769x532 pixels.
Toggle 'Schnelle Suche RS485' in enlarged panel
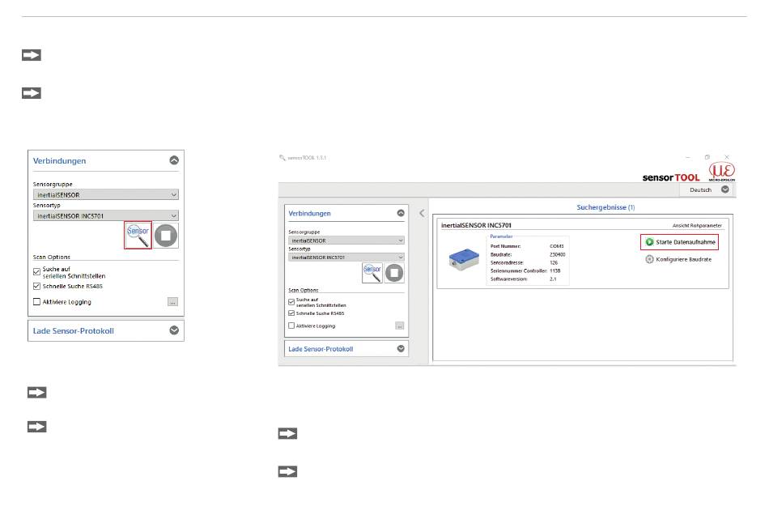(36, 286)
